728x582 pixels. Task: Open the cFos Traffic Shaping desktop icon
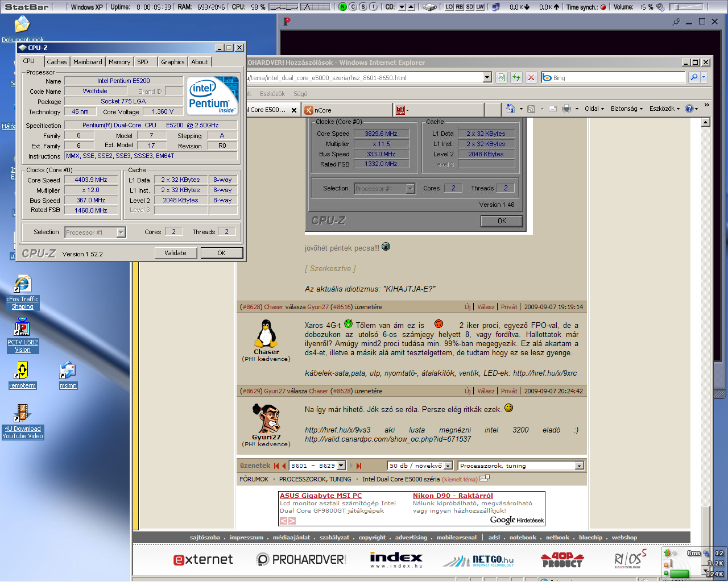(22, 284)
